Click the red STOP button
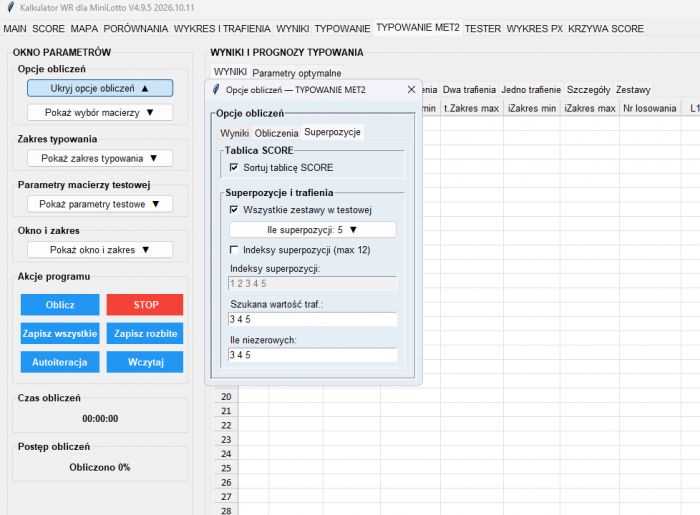 click(145, 305)
